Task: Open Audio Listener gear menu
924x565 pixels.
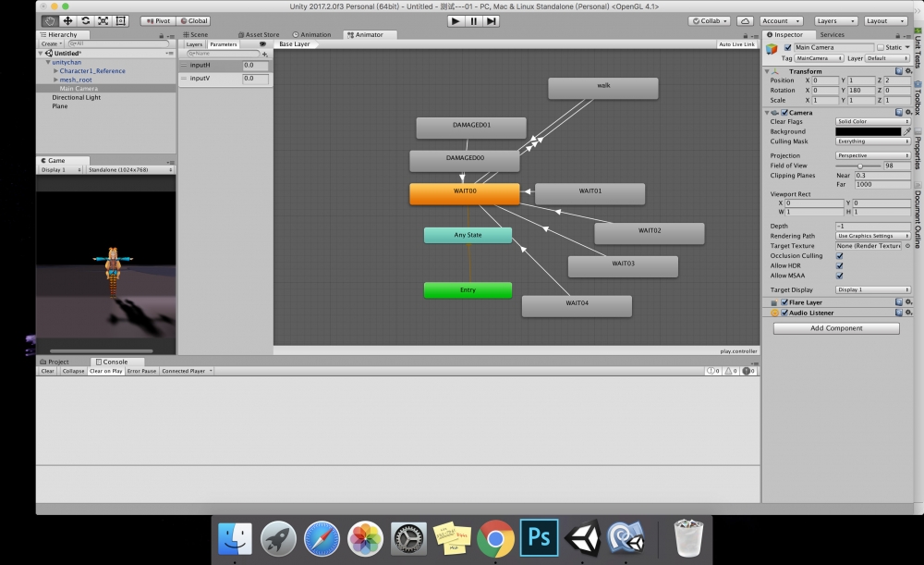Action: tap(908, 313)
